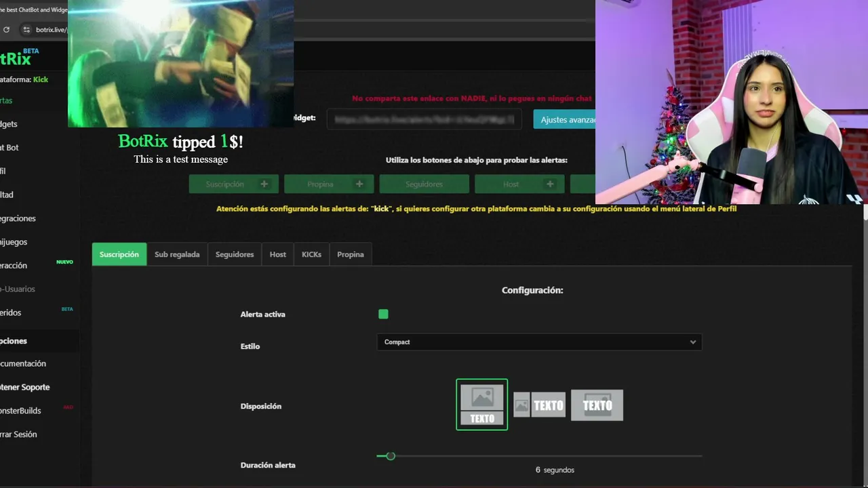Test the Propina alert button
Viewport: 868px width, 488px height.
point(329,184)
